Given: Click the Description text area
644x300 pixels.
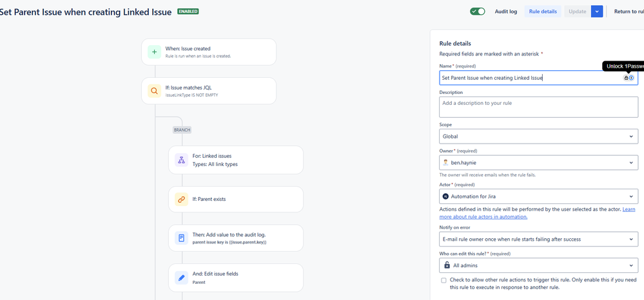Looking at the screenshot, I should [x=538, y=107].
